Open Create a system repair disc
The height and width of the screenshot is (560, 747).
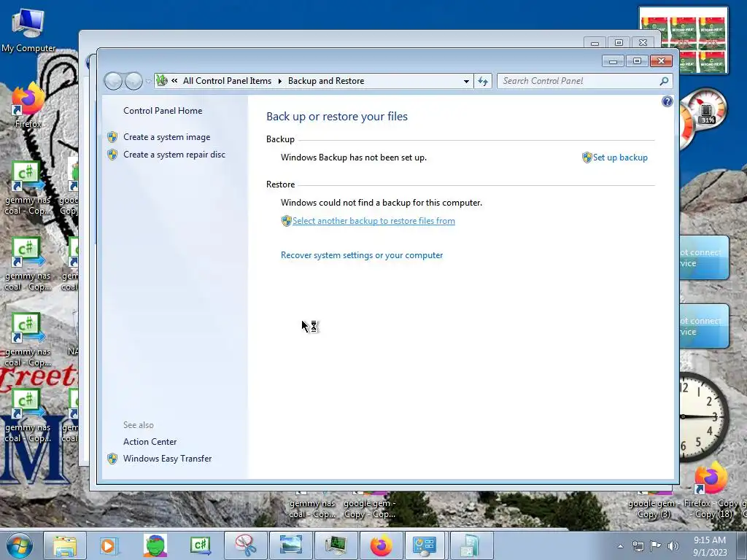tap(174, 155)
